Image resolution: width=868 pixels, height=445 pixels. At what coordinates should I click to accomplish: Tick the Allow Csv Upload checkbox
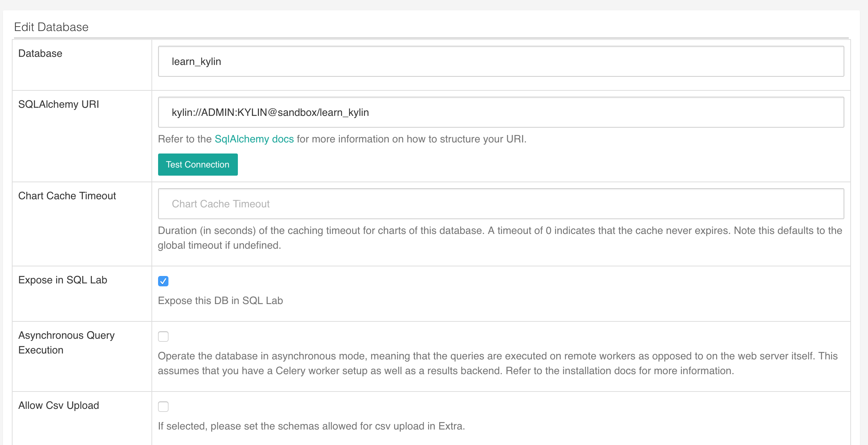point(163,407)
